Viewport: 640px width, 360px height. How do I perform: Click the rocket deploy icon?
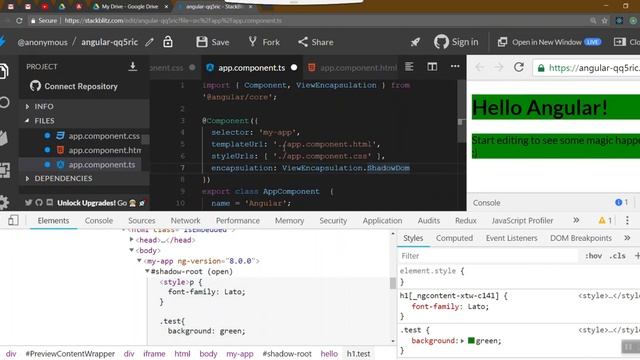pos(415,42)
